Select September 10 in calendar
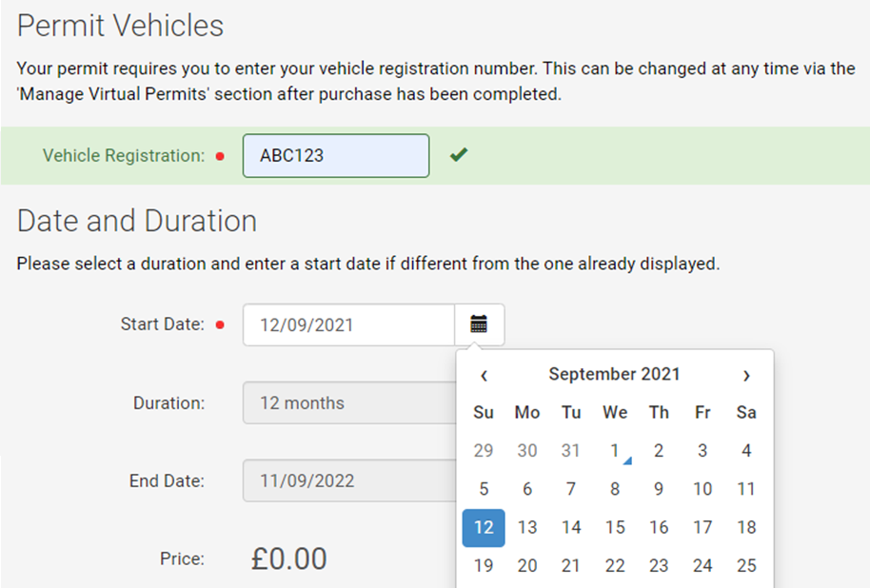870x588 pixels. coord(702,489)
